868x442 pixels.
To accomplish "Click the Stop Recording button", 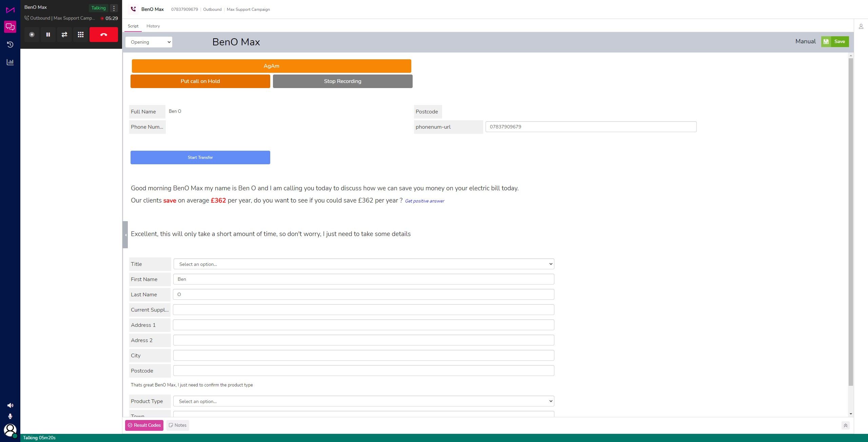I will 343,81.
